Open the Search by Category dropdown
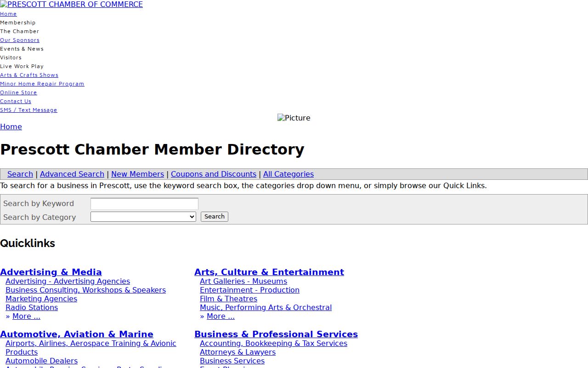The width and height of the screenshot is (588, 368). (x=143, y=217)
